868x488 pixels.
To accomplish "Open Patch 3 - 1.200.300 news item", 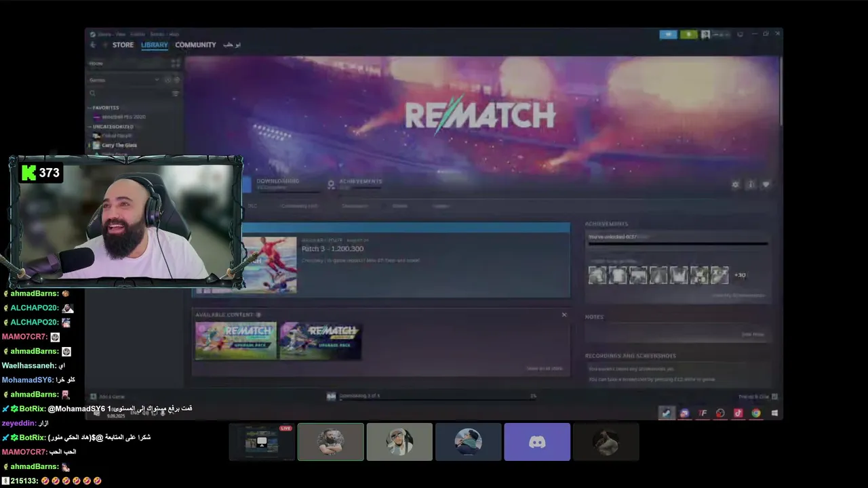I will coord(332,249).
